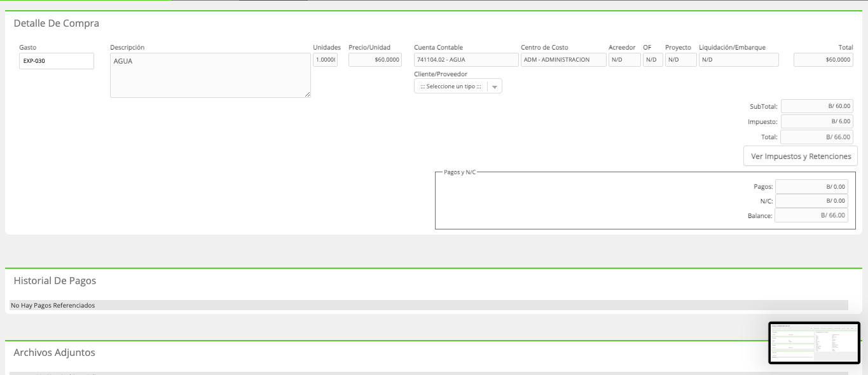Select the OF N/D field
Image resolution: width=868 pixels, height=375 pixels.
[x=653, y=60]
